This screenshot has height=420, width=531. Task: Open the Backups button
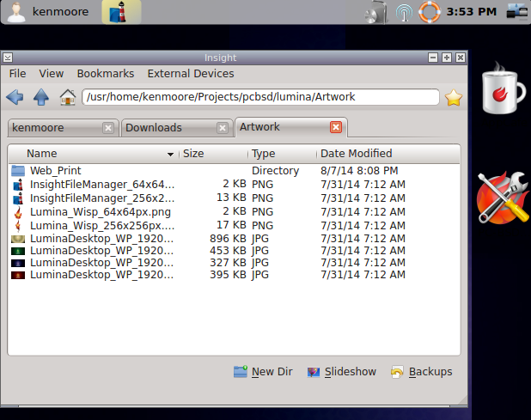pyautogui.click(x=421, y=372)
